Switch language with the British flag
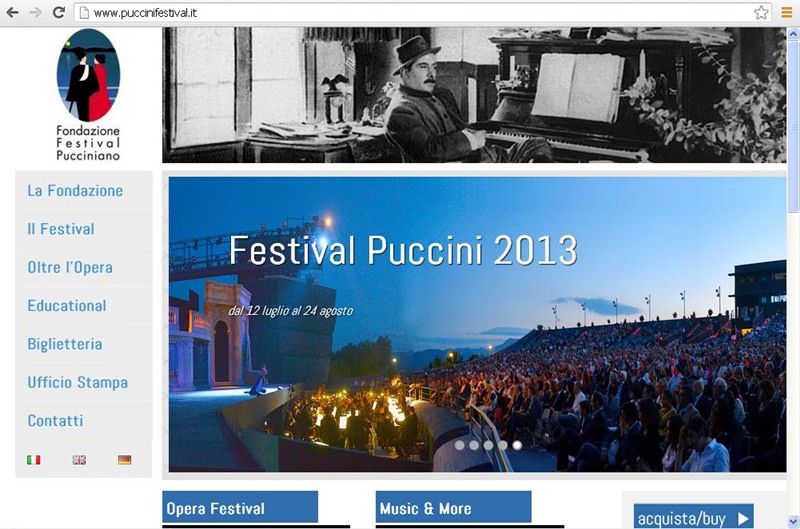The width and height of the screenshot is (800, 529). (x=79, y=460)
